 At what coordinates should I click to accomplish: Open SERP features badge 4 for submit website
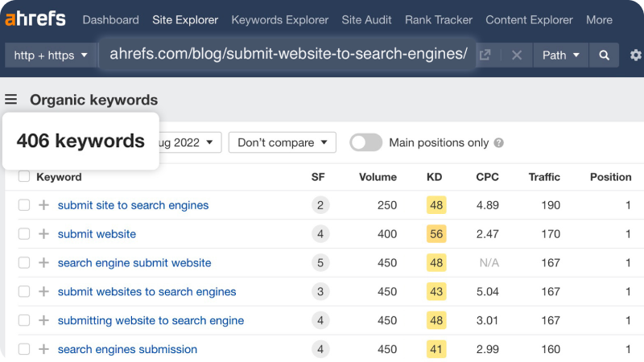point(320,234)
